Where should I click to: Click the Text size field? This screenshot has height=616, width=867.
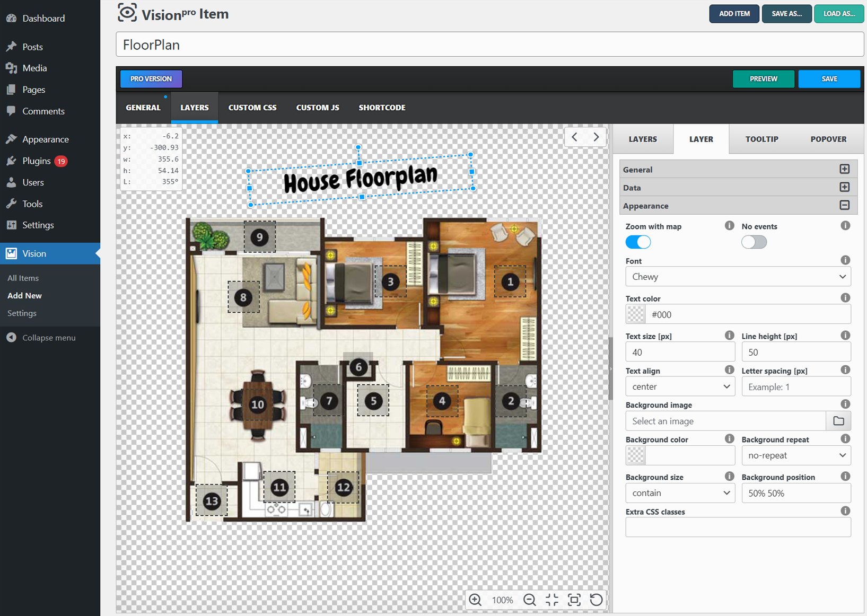(x=680, y=352)
